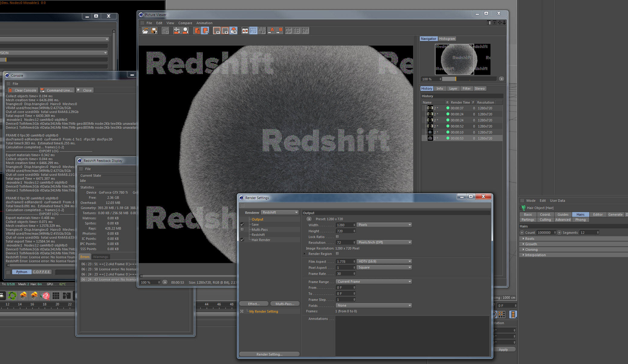Uncheck the Hair Render checkbox
628x364 pixels.
[x=242, y=240]
